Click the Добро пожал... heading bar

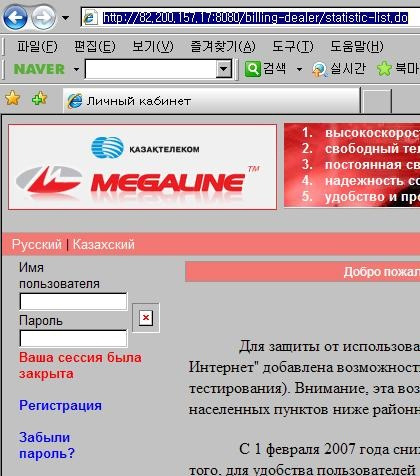coord(303,272)
